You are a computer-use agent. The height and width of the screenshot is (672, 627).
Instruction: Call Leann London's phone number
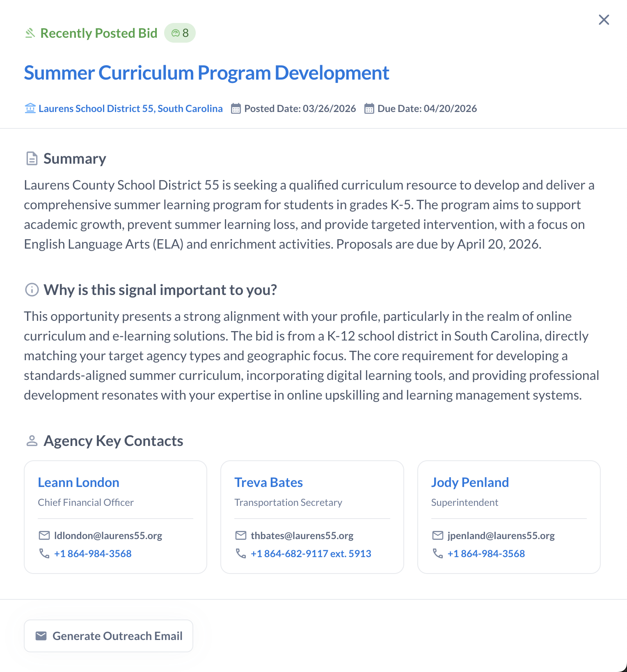point(93,554)
